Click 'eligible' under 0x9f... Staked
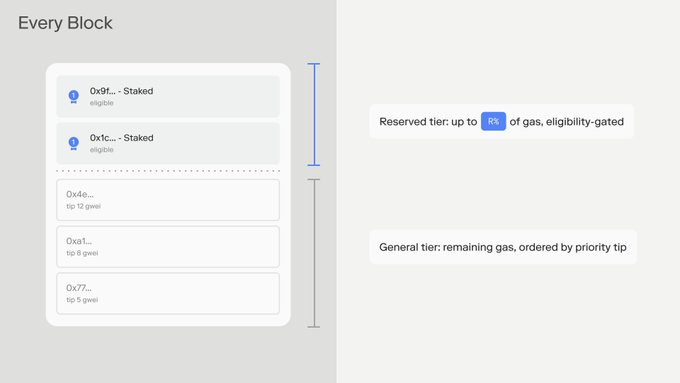This screenshot has height=383, width=680. coord(101,103)
